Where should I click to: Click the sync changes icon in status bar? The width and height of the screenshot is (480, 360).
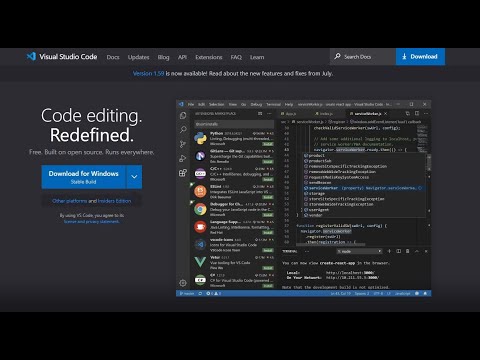[200, 293]
